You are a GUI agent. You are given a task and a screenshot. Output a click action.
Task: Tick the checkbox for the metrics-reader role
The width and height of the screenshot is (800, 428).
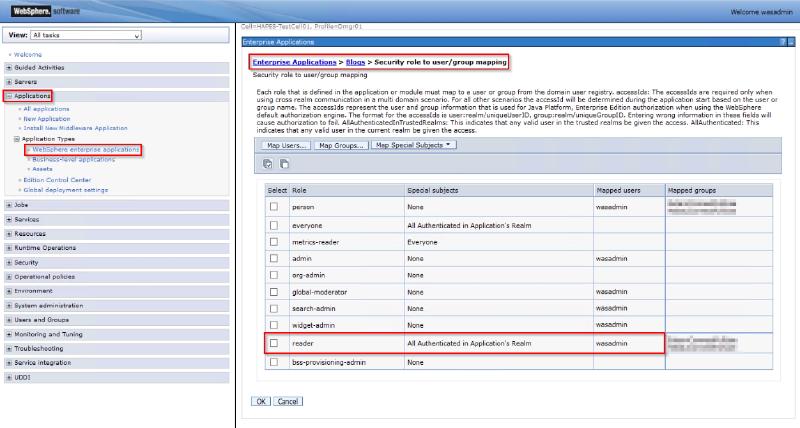point(274,242)
